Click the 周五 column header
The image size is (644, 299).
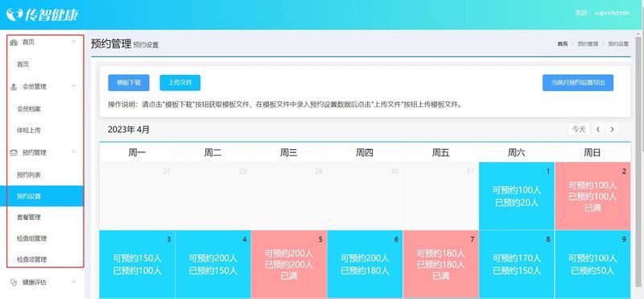[440, 153]
